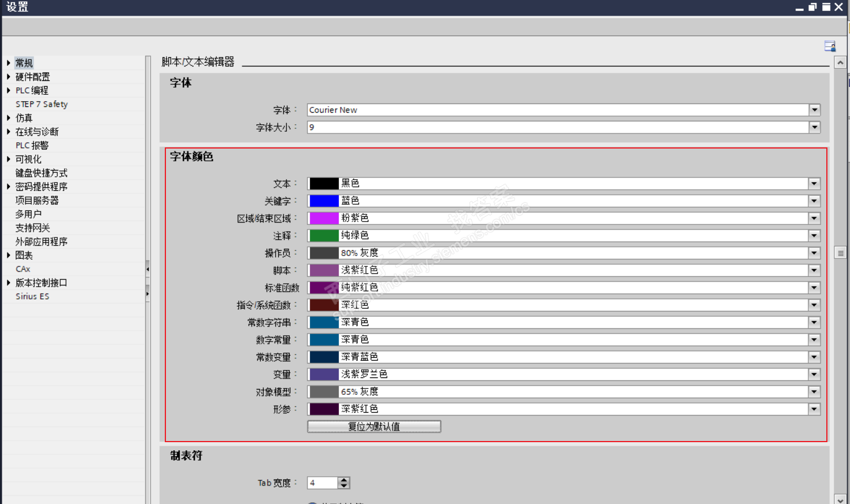Open the 常数字符串 color dropdown

tap(814, 323)
